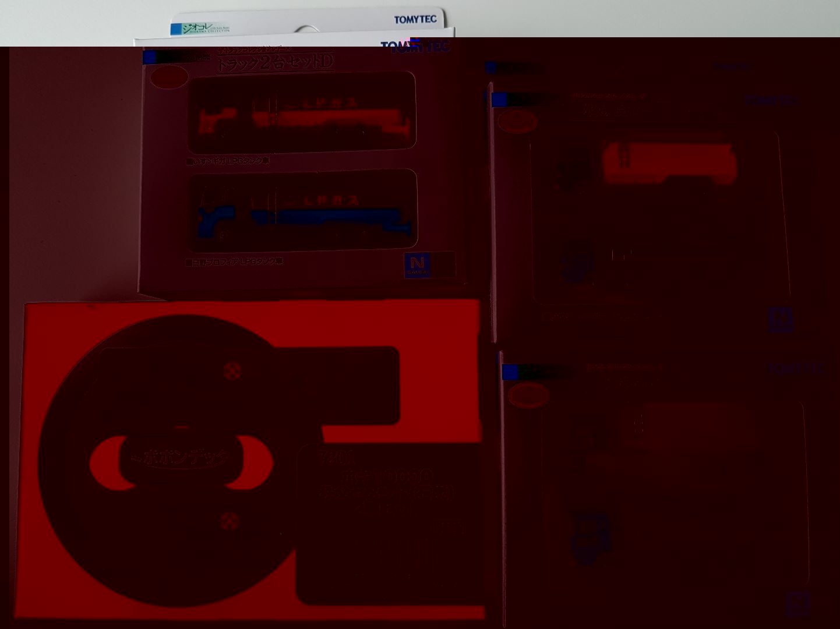Click the TOMYTEC logo on top card
Screen dimensions: 840x629
(415, 19)
